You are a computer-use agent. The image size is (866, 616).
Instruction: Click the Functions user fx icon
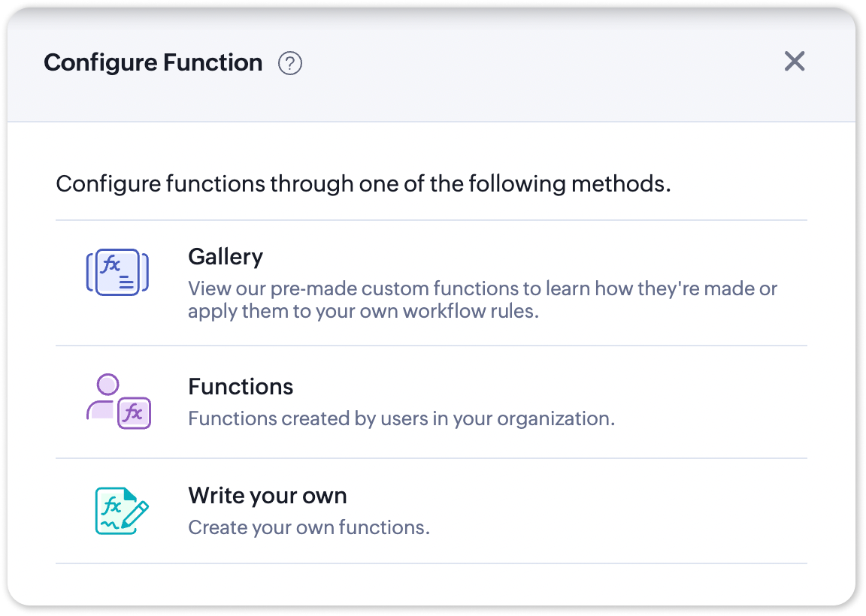tap(118, 402)
